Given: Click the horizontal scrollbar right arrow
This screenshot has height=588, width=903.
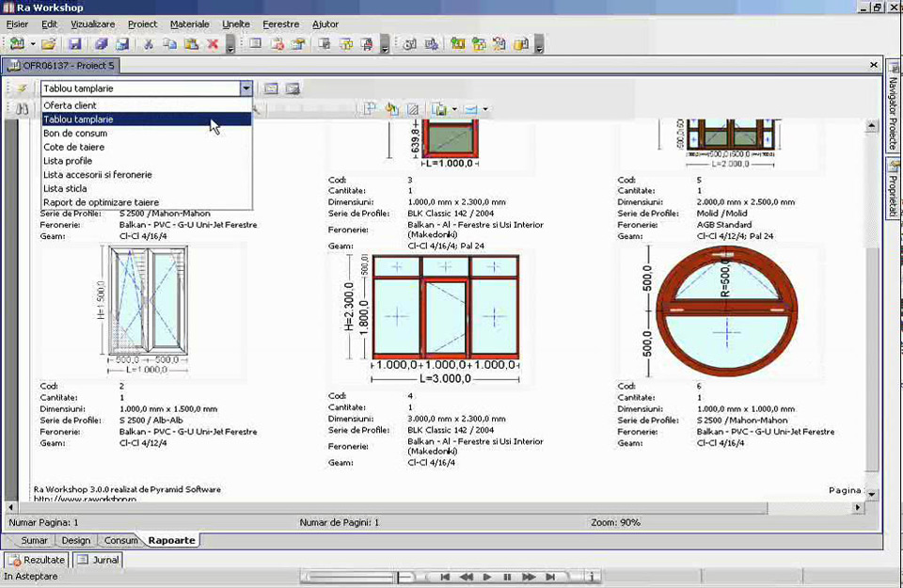Looking at the screenshot, I should click(x=858, y=507).
